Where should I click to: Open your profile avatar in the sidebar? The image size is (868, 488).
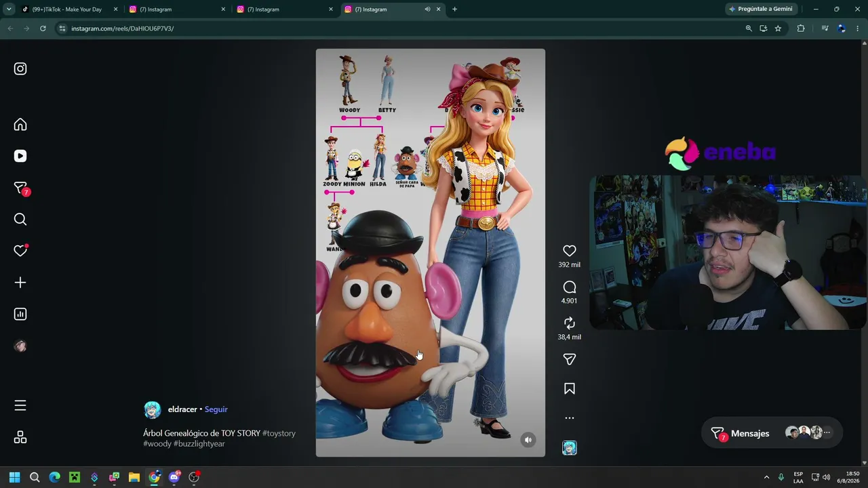tap(20, 346)
